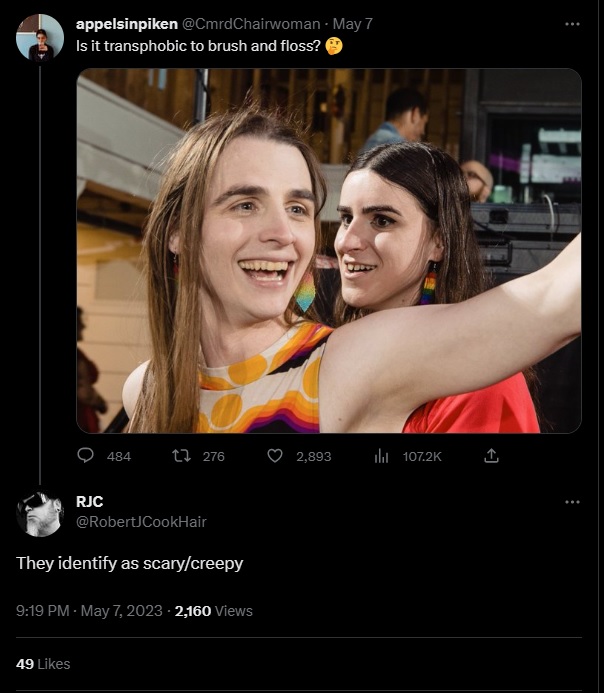
Task: Click the 2,160 Views count
Action: (213, 610)
